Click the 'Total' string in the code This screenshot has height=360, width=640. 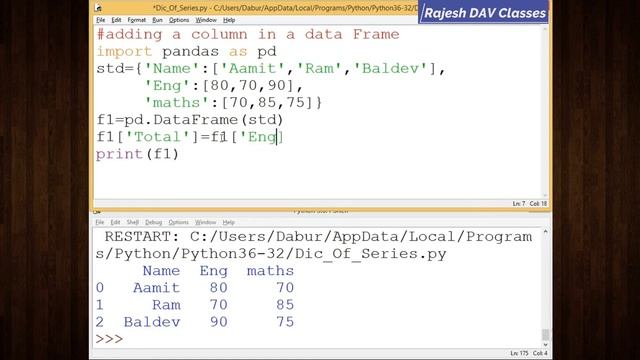[158, 137]
